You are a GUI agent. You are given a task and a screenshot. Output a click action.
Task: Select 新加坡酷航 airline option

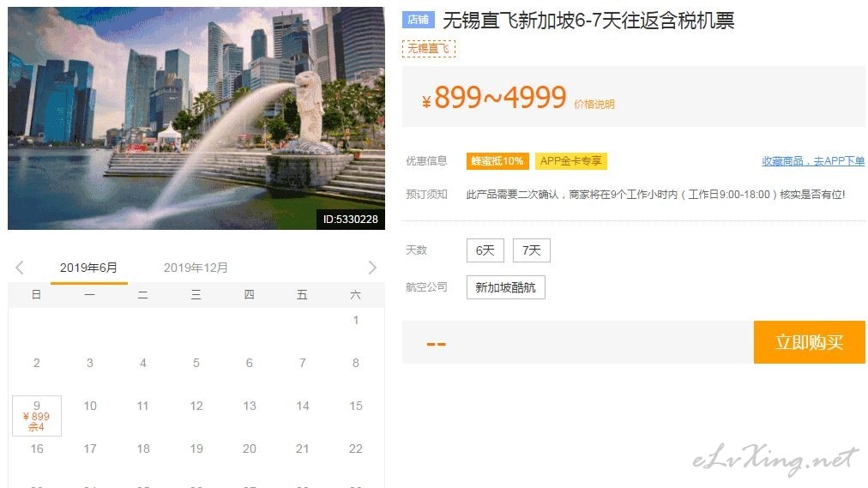click(505, 287)
